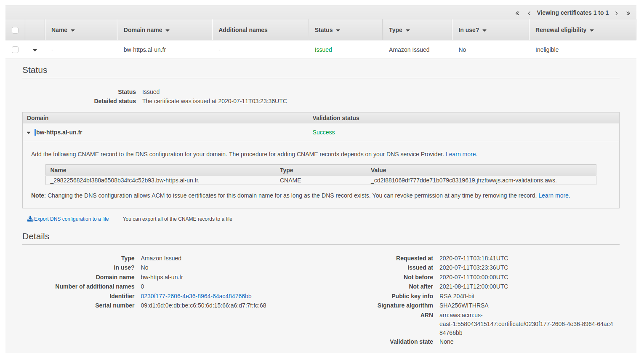Sort by Domain name column

(146, 30)
